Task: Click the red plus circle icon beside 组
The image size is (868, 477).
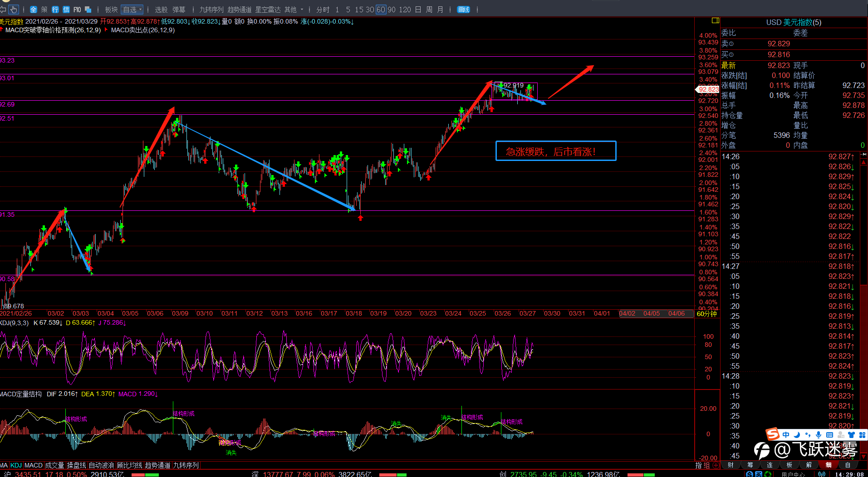Action: [716, 465]
